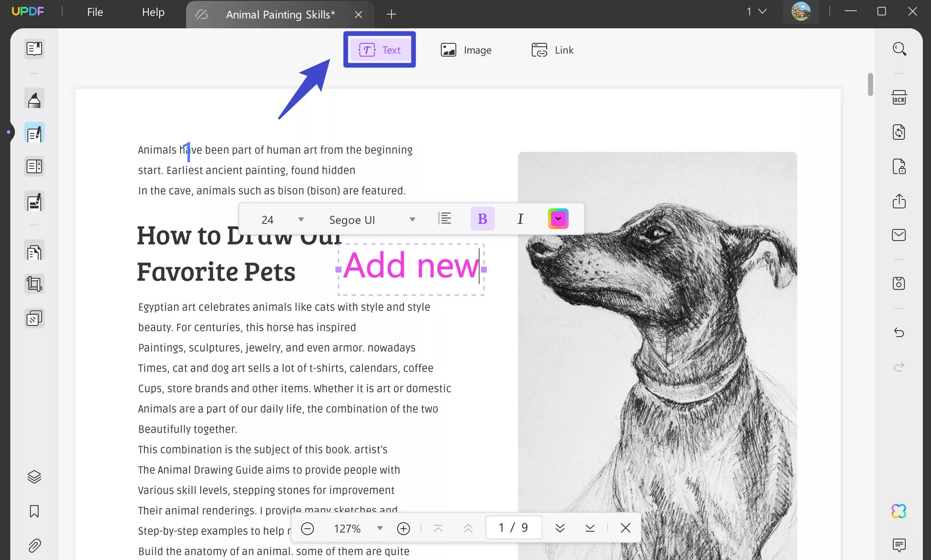Close the Animal Painting Skills tab
Image resolution: width=931 pixels, height=560 pixels.
tap(359, 15)
